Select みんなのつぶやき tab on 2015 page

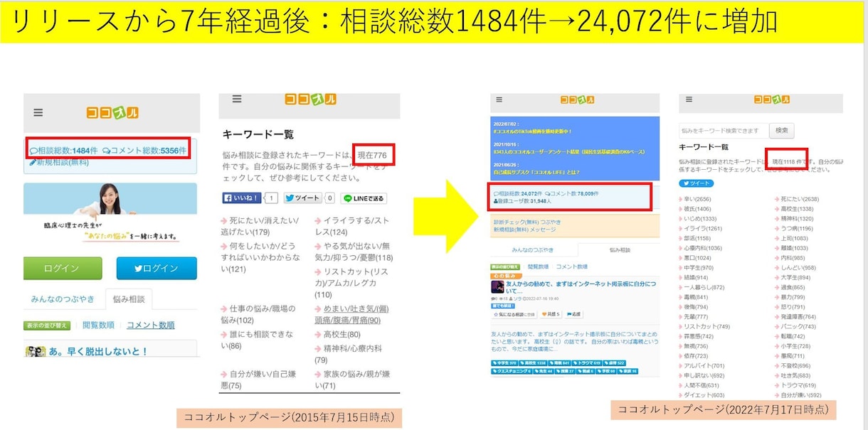[x=63, y=299]
